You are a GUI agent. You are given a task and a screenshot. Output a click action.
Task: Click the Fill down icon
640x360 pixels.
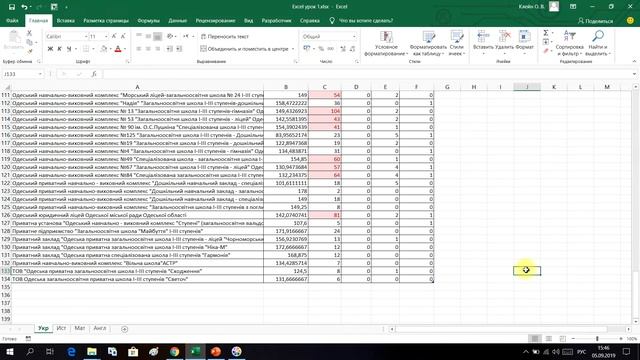click(x=546, y=42)
